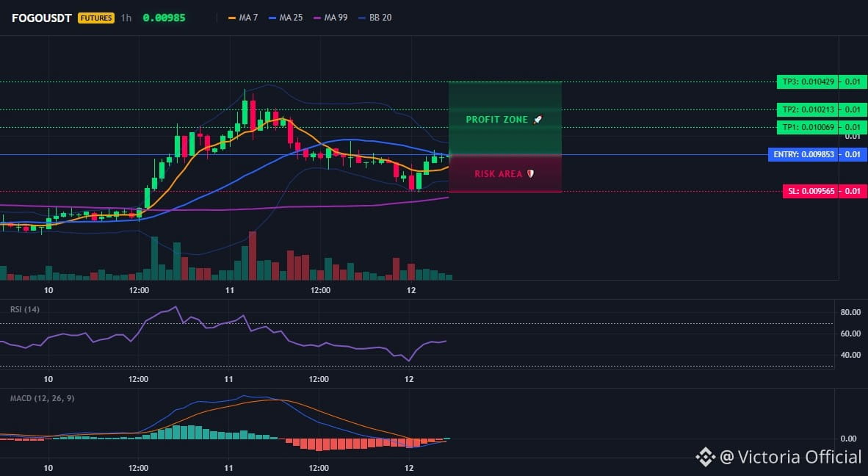Click the SL: 0.009565 price label
The image size is (868, 476).
(811, 191)
